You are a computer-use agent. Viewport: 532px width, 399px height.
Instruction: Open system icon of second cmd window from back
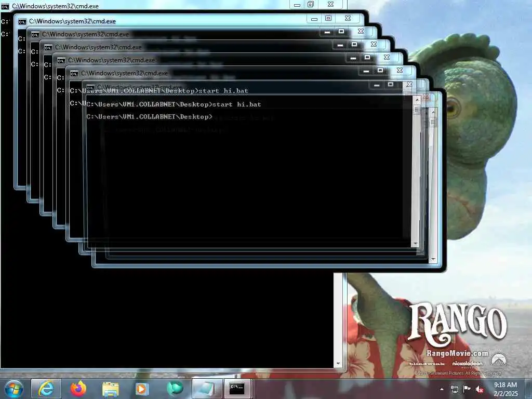22,22
